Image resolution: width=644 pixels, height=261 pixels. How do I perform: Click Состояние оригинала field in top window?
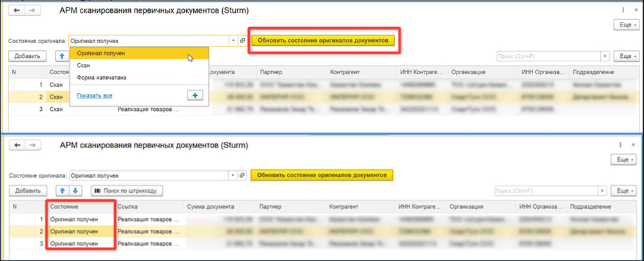coord(149,41)
